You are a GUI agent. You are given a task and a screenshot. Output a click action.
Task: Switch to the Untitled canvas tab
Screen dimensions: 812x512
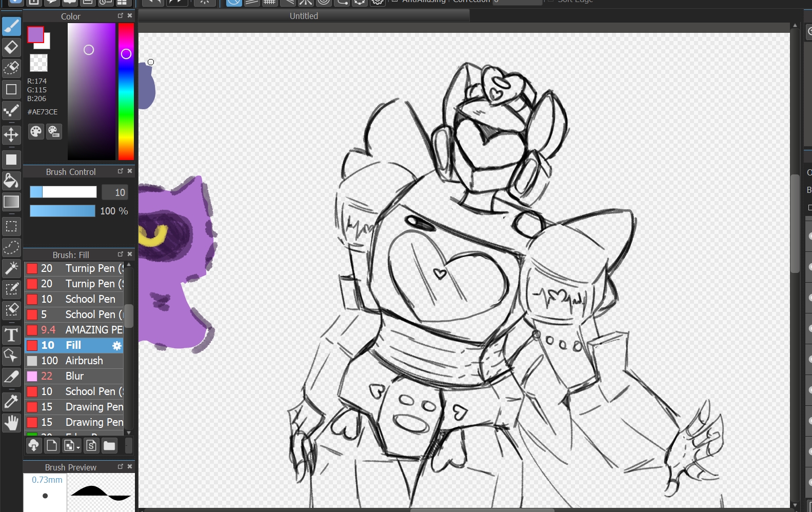coord(304,16)
